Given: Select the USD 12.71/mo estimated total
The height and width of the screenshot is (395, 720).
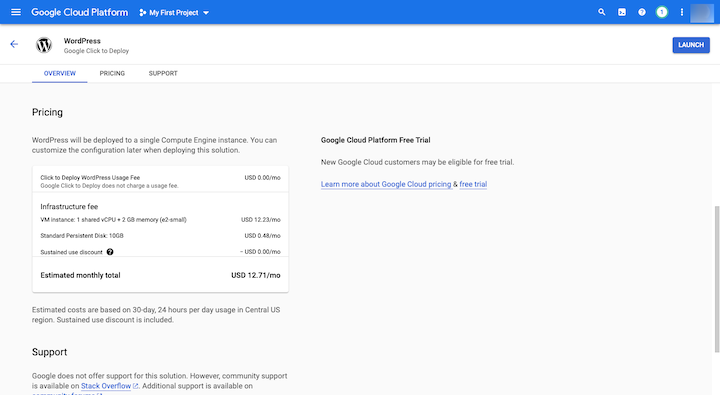Looking at the screenshot, I should 256,275.
